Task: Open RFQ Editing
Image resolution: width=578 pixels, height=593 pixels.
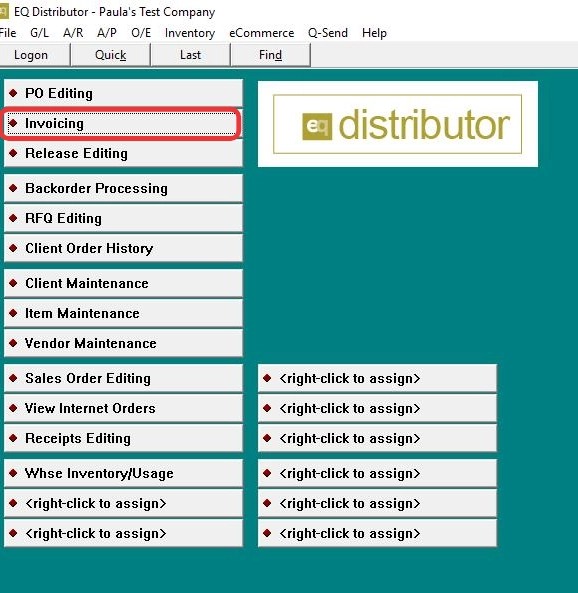Action: (123, 219)
